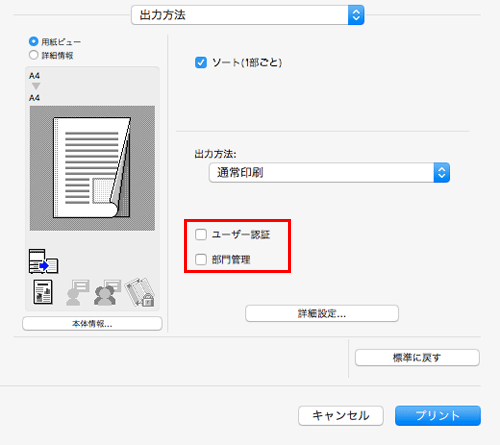Open the 通常印刷 output method dropdown
500x445 pixels.
[x=329, y=173]
